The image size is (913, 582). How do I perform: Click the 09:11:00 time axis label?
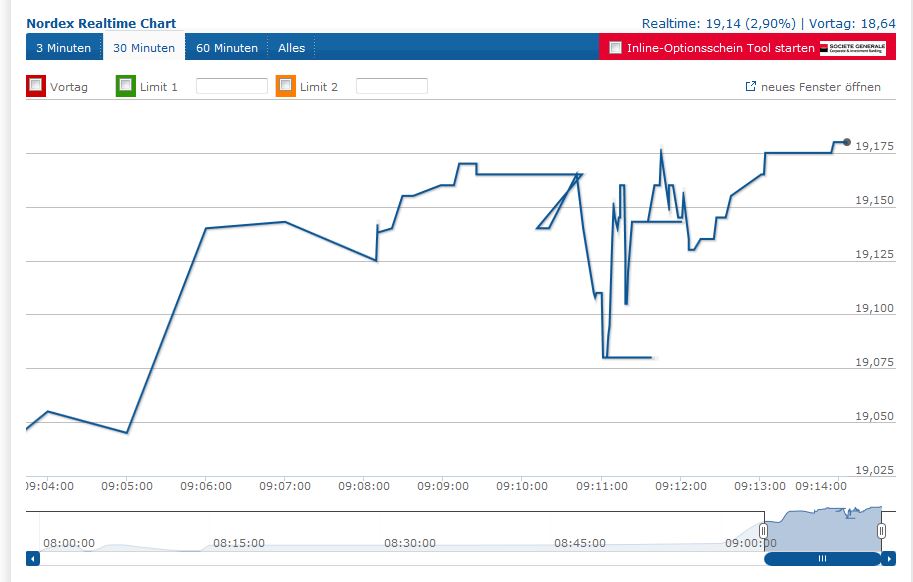(602, 486)
